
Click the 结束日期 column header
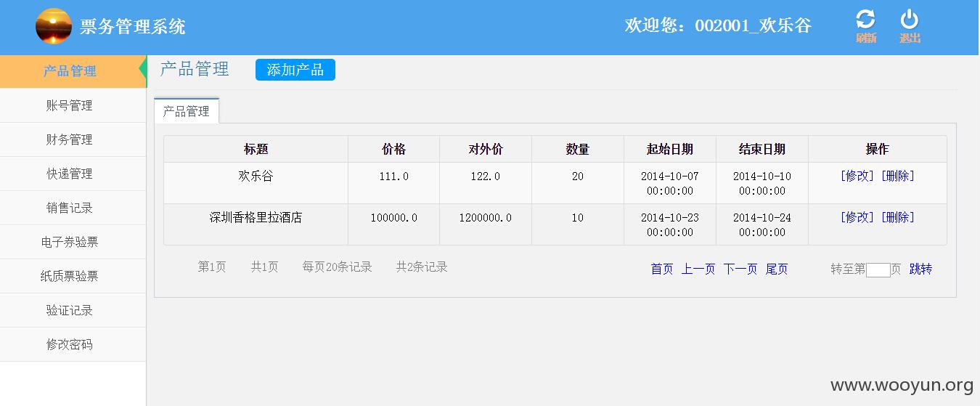(762, 149)
